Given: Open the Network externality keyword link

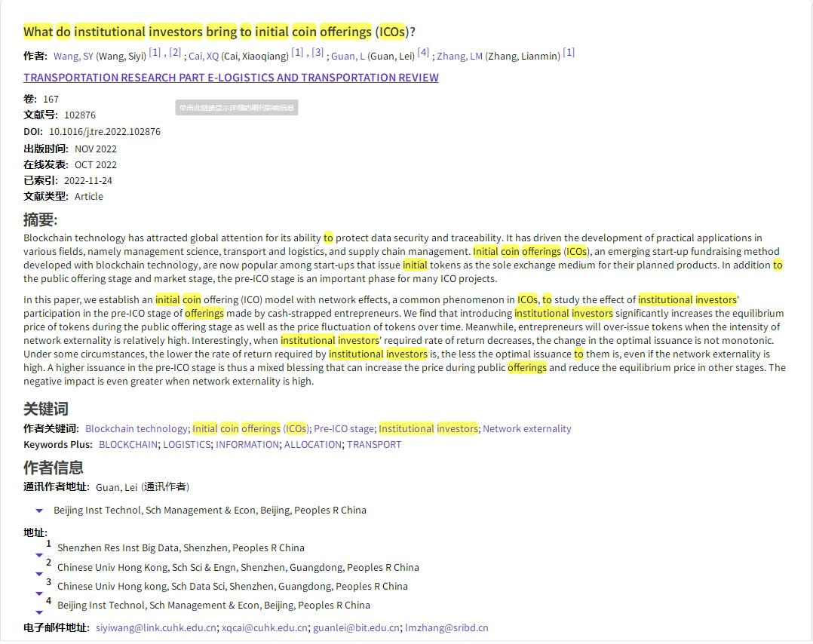Looking at the screenshot, I should [x=526, y=429].
